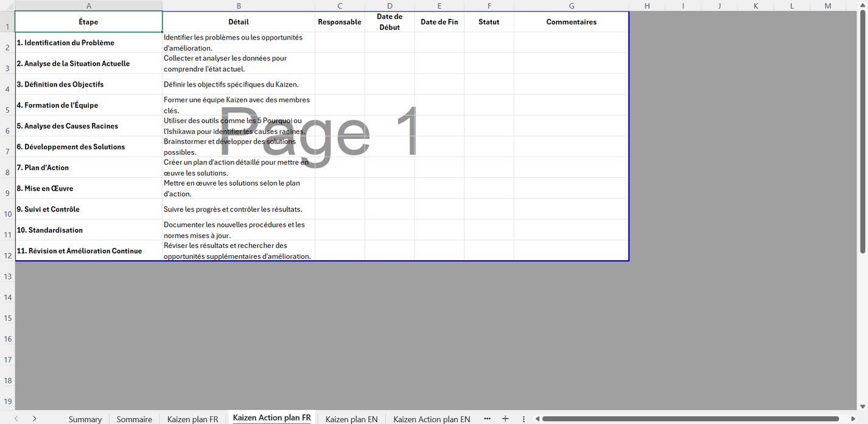
Task: Select the Responsable header cell
Action: point(339,21)
